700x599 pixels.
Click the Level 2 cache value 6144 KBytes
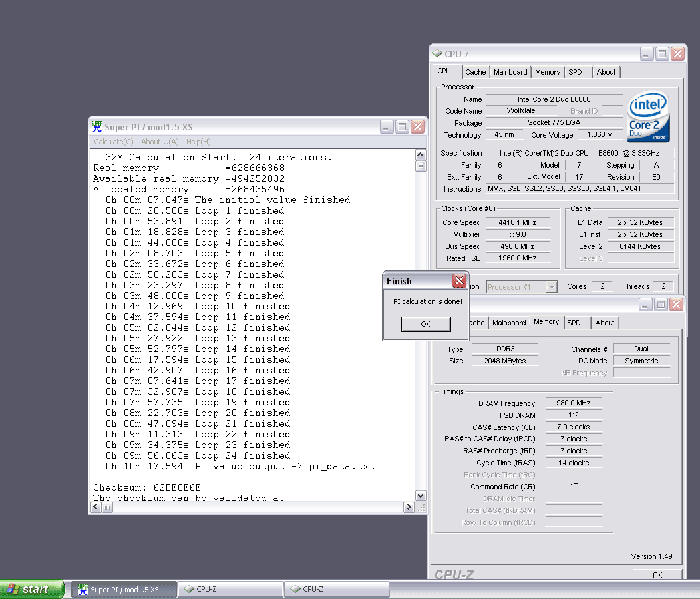pos(640,246)
